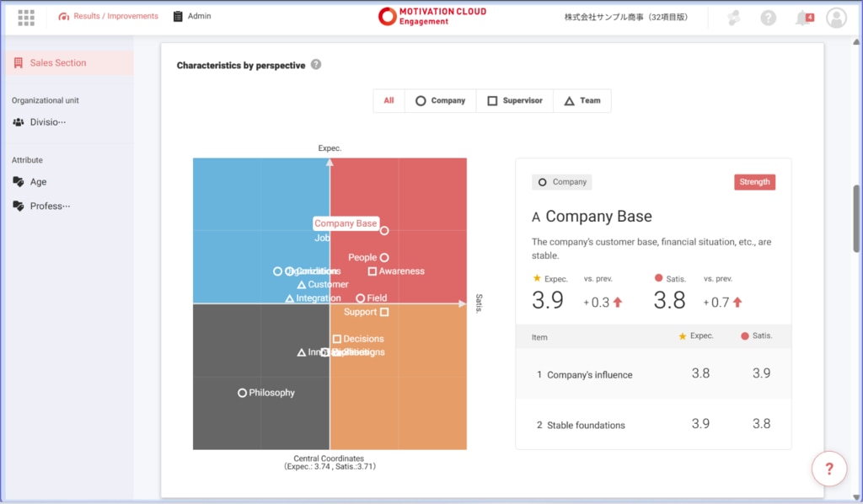Click the Philosophy circle marker on chart

tap(243, 393)
